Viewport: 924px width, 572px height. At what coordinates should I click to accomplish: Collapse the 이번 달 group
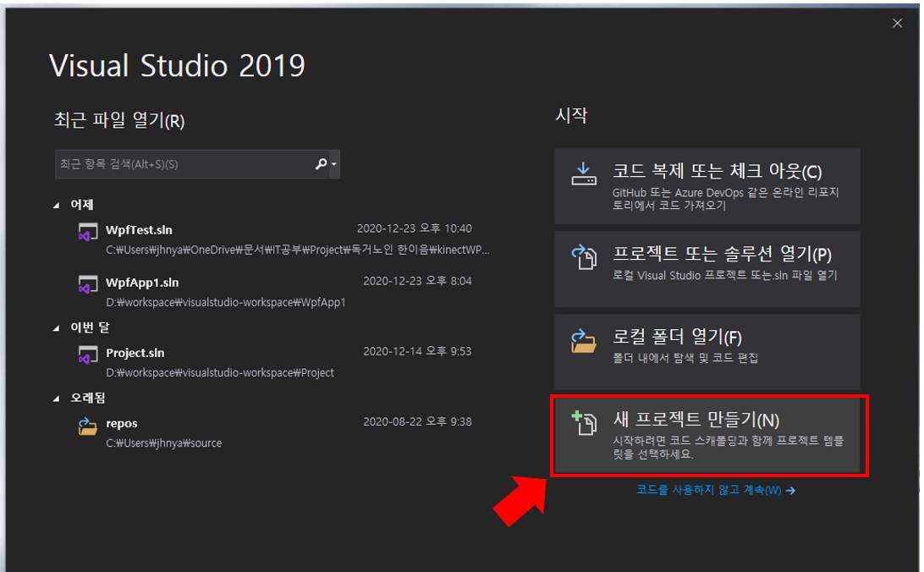tap(57, 328)
